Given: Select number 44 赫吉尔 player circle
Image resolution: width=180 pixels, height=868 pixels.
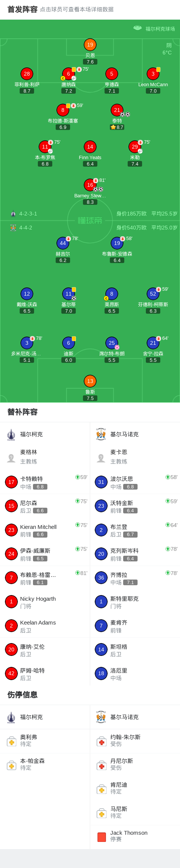Looking at the screenshot, I should click(x=63, y=243).
